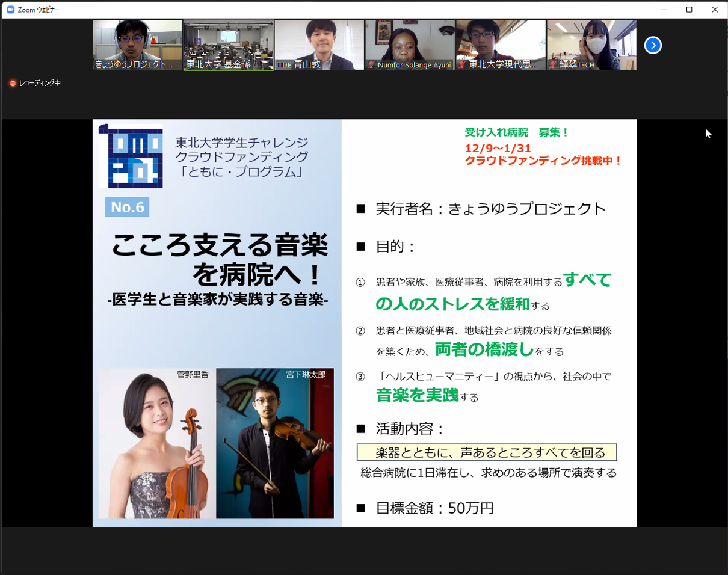The image size is (728, 575).
Task: Click muted mic icon on 輝翠TECH
Action: pos(553,65)
